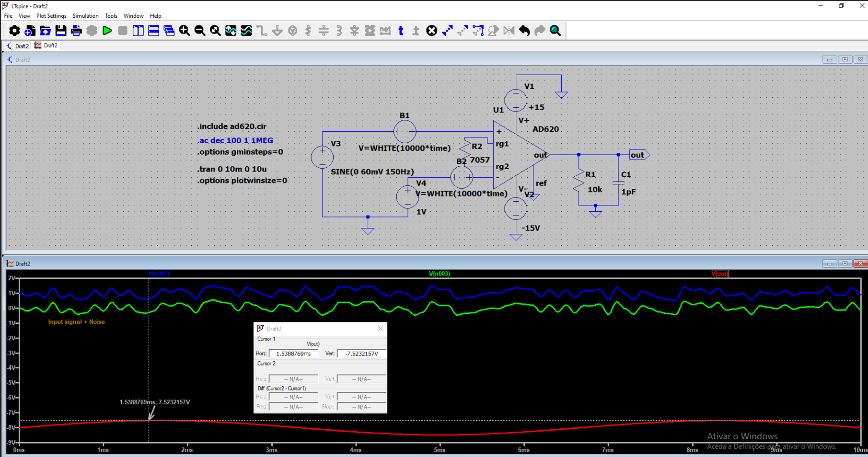The image size is (868, 457).
Task: Select the SPICE directive tool
Action: point(416,31)
